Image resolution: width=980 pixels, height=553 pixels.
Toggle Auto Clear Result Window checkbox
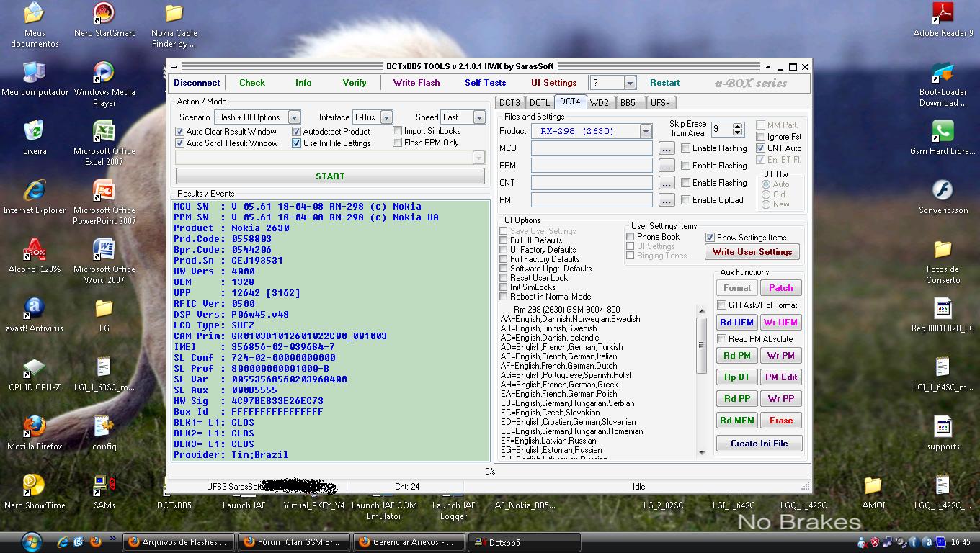pyautogui.click(x=180, y=132)
